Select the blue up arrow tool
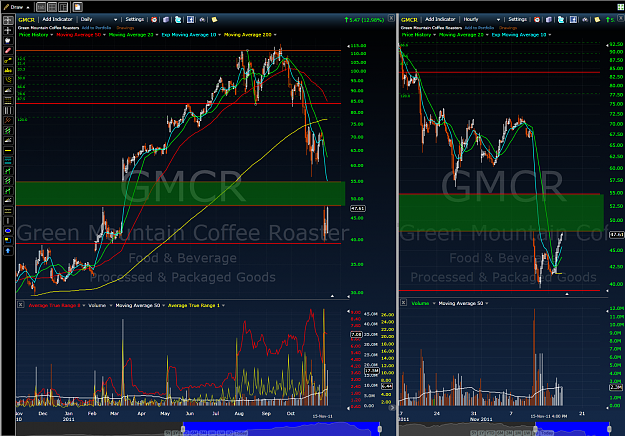 [x=8, y=251]
